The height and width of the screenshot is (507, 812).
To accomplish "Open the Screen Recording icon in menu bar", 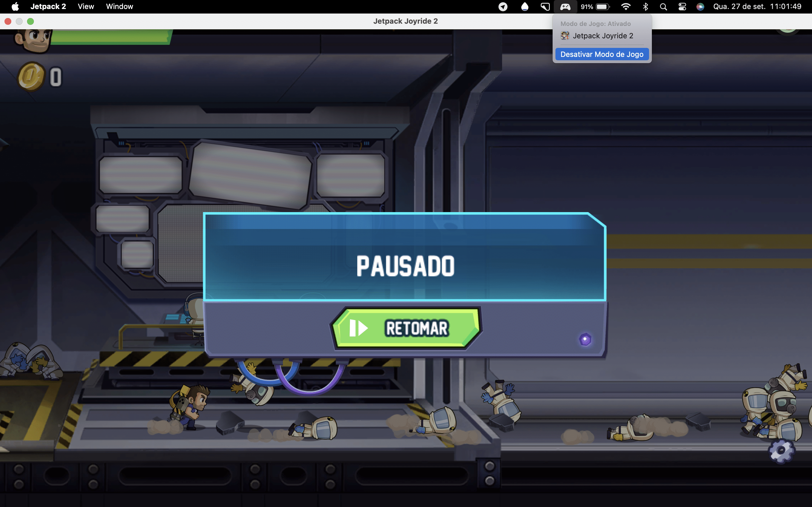I will click(x=544, y=6).
